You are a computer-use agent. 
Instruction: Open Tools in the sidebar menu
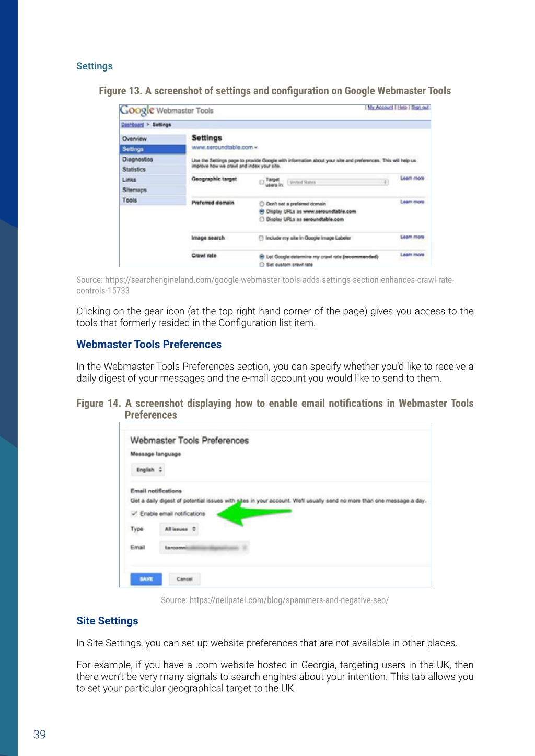(x=153, y=200)
